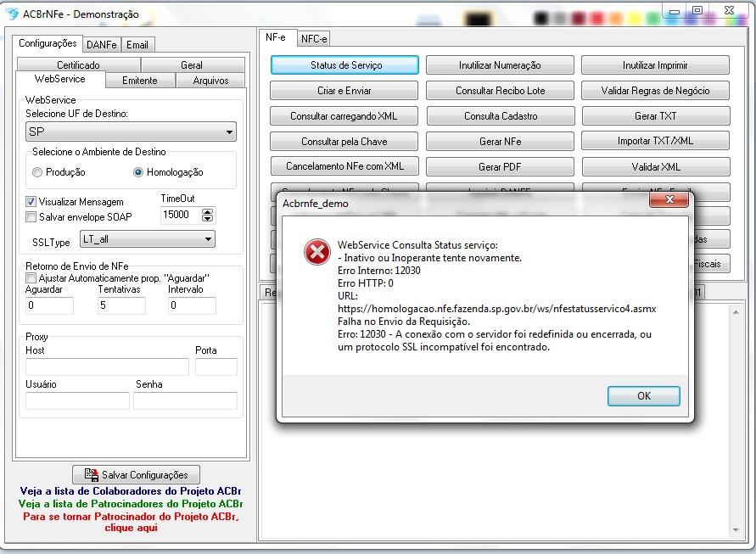Open the Colaboradores do Projeto ACBr link
Screen dimensions: 756x554
[x=131, y=491]
